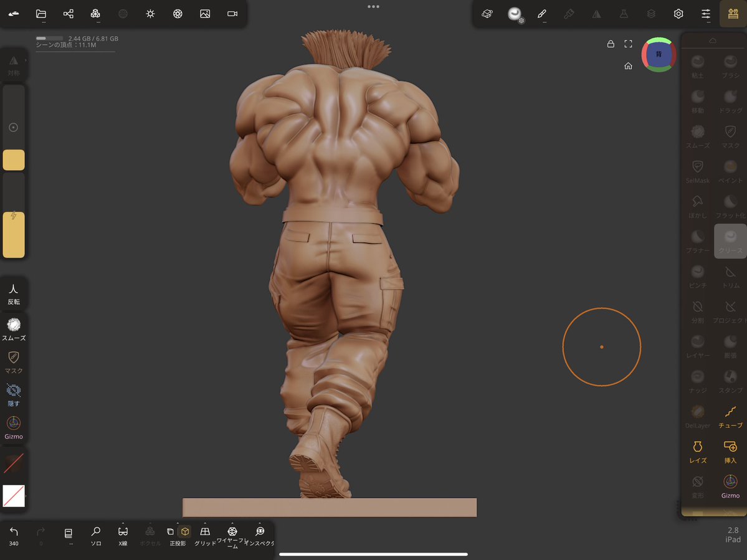The height and width of the screenshot is (560, 747).
Task: Toggle the 反転 invert button
Action: (14, 294)
